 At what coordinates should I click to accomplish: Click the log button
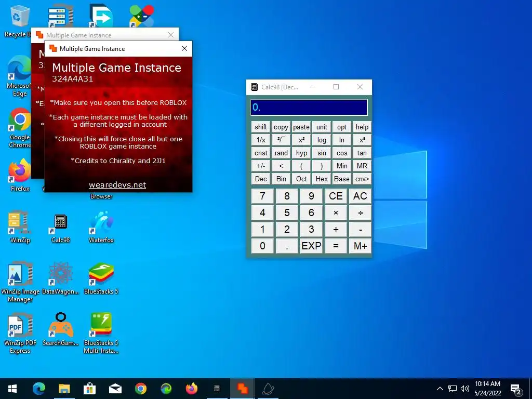(x=322, y=140)
